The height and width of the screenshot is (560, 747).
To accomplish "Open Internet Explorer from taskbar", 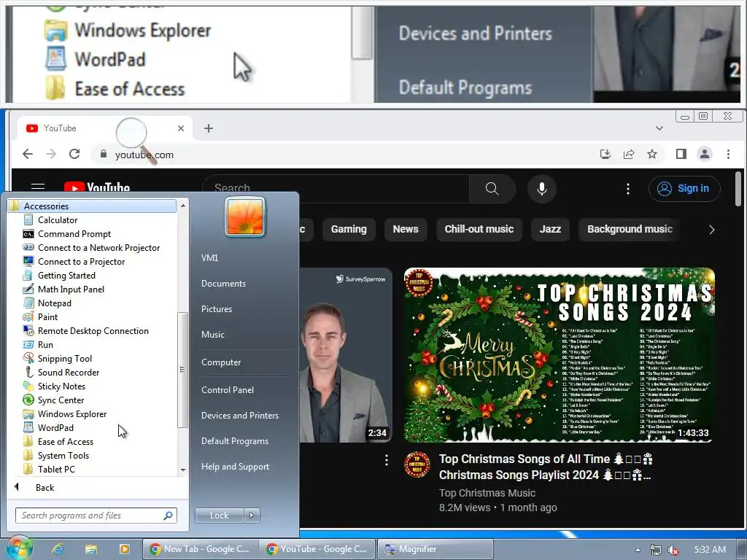I will click(58, 549).
